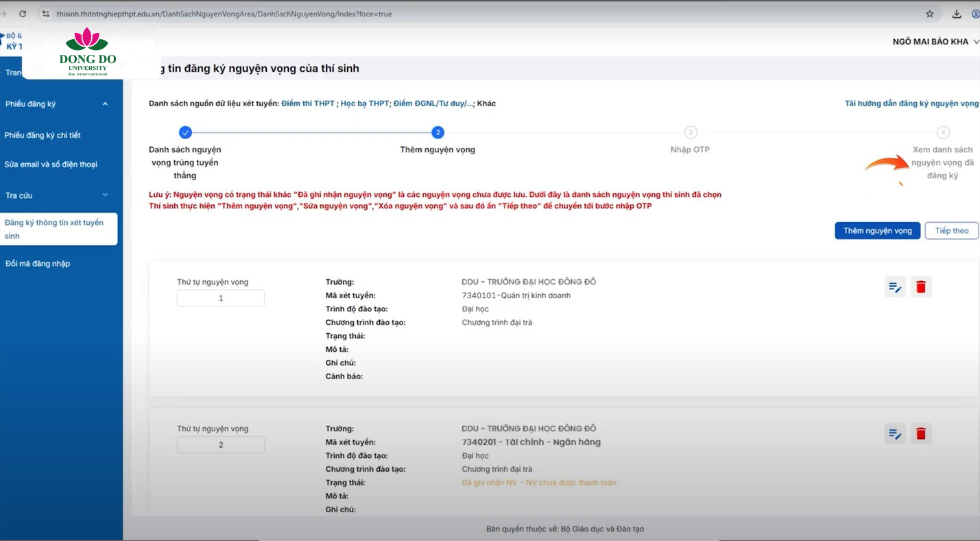Collapse the Phiếu đăng ký sidebar section
The image size is (980, 541).
(105, 104)
